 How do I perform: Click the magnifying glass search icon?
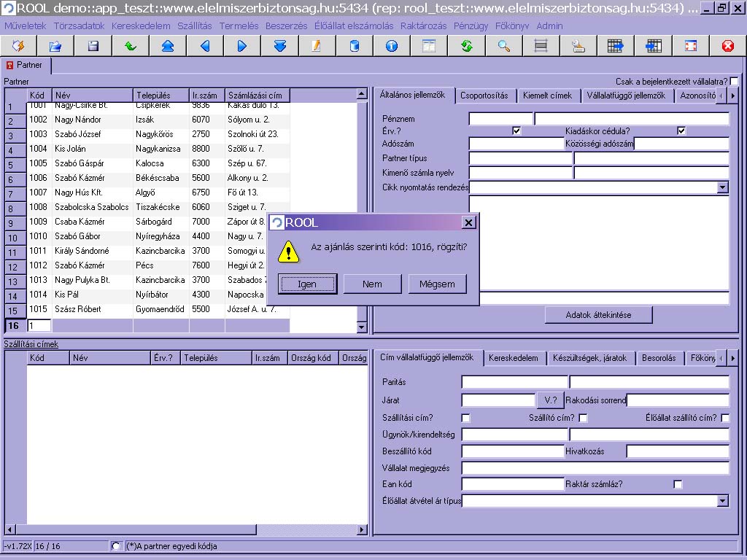(503, 46)
